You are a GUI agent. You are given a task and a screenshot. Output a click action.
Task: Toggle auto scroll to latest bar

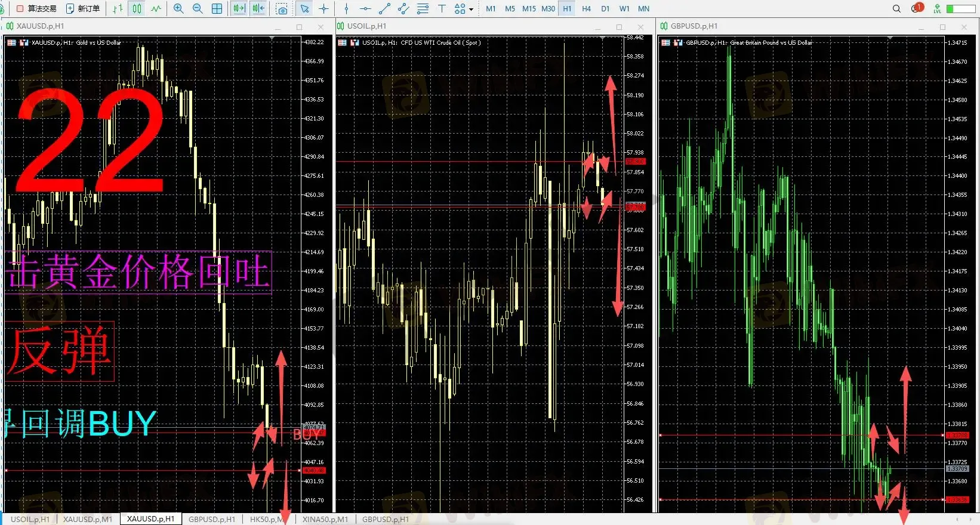tap(239, 8)
